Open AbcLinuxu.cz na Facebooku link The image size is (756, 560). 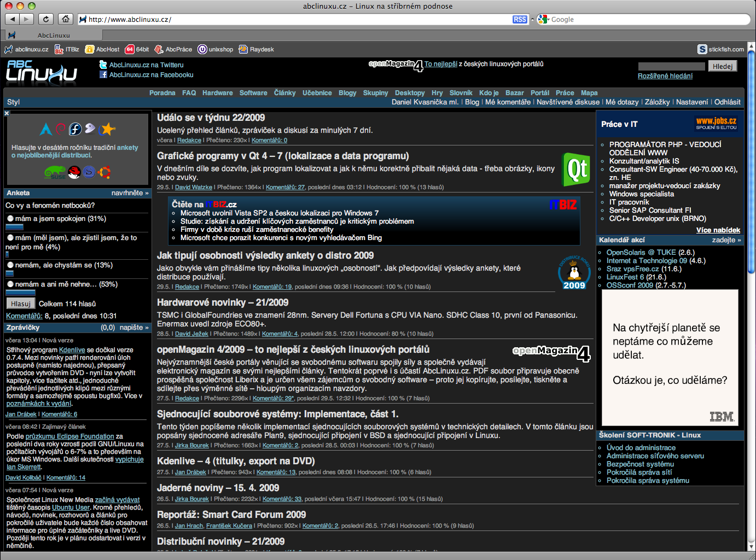pos(151,75)
